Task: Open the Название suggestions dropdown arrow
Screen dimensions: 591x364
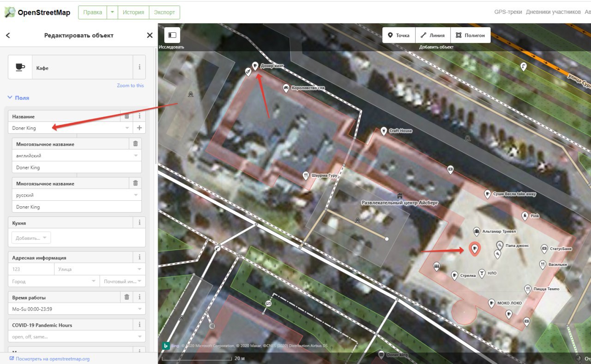Action: [x=127, y=128]
